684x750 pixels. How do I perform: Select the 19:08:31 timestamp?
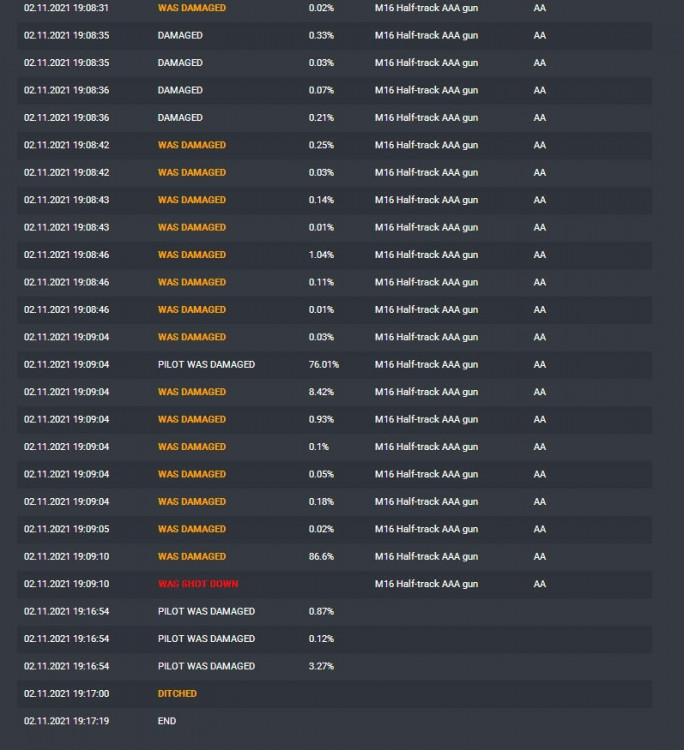tap(66, 8)
